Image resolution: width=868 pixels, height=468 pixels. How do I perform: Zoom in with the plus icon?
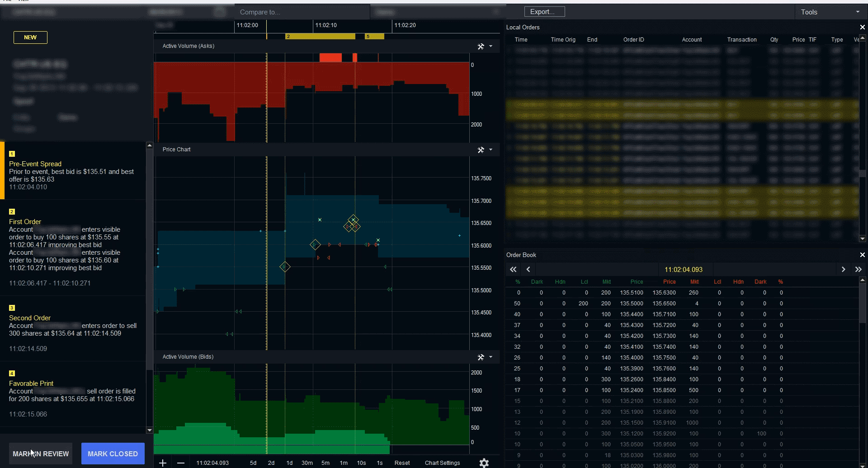163,463
